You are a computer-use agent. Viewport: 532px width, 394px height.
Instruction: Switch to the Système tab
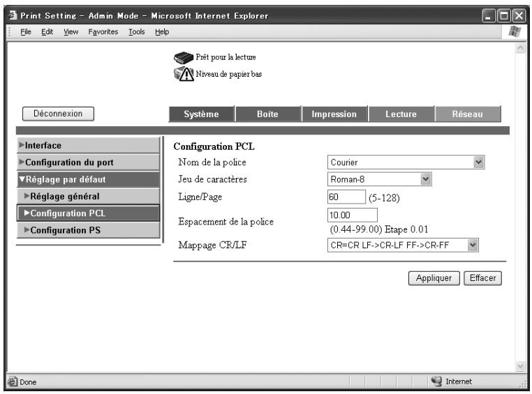[202, 114]
